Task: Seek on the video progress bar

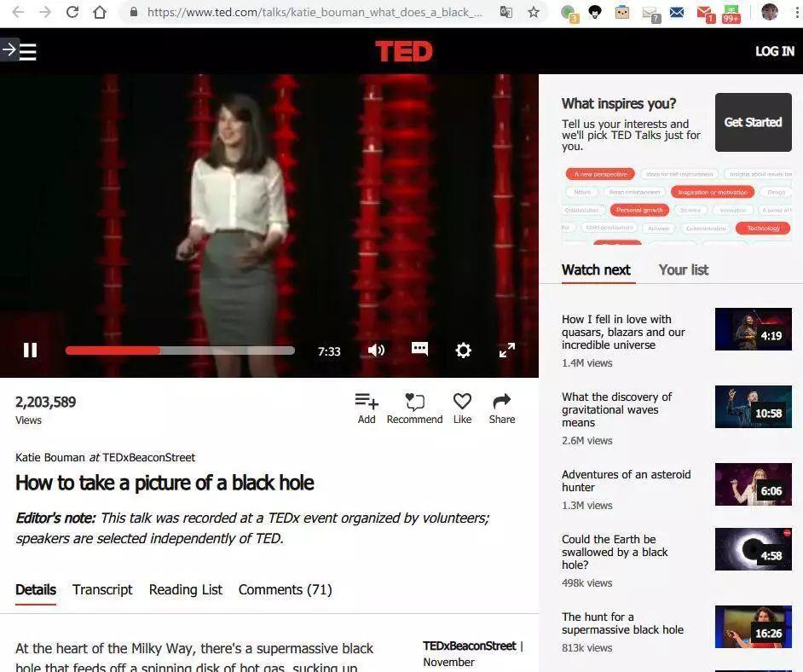Action: 180,350
